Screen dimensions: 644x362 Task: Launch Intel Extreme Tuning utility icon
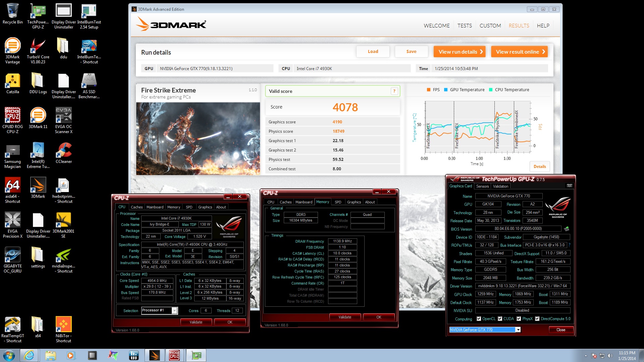click(x=38, y=155)
